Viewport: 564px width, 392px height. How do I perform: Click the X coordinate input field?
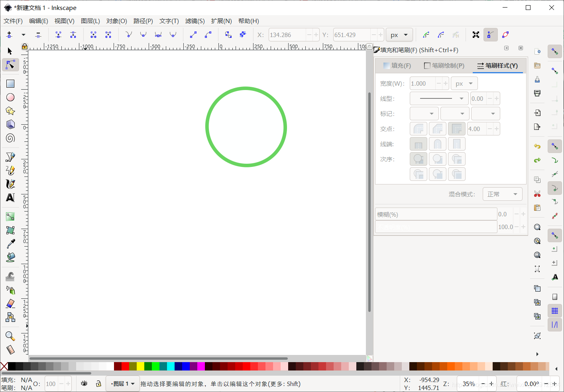click(287, 35)
